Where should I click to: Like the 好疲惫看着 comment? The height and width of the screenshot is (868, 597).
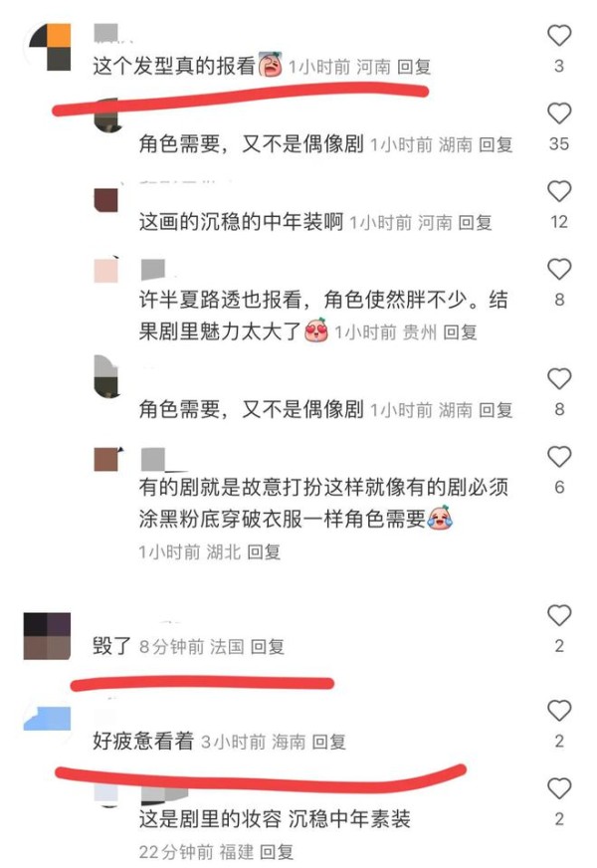559,711
